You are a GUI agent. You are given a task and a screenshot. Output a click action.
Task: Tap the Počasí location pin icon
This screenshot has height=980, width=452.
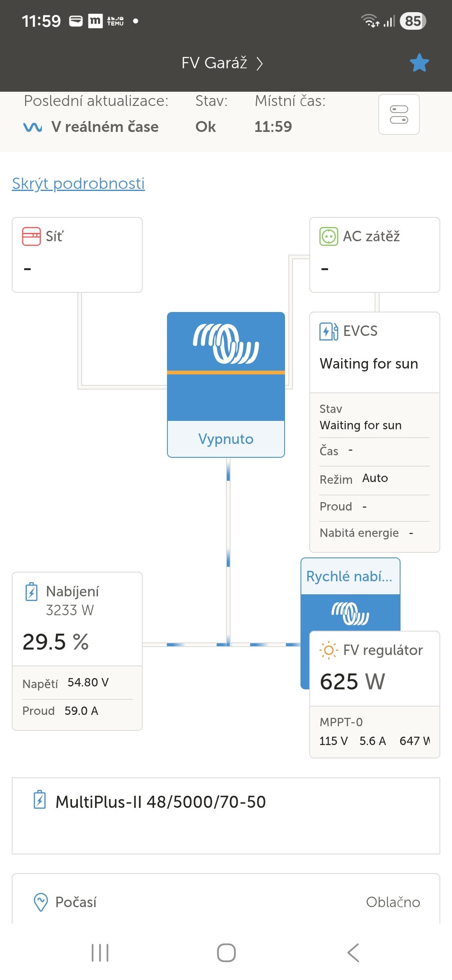[x=41, y=902]
